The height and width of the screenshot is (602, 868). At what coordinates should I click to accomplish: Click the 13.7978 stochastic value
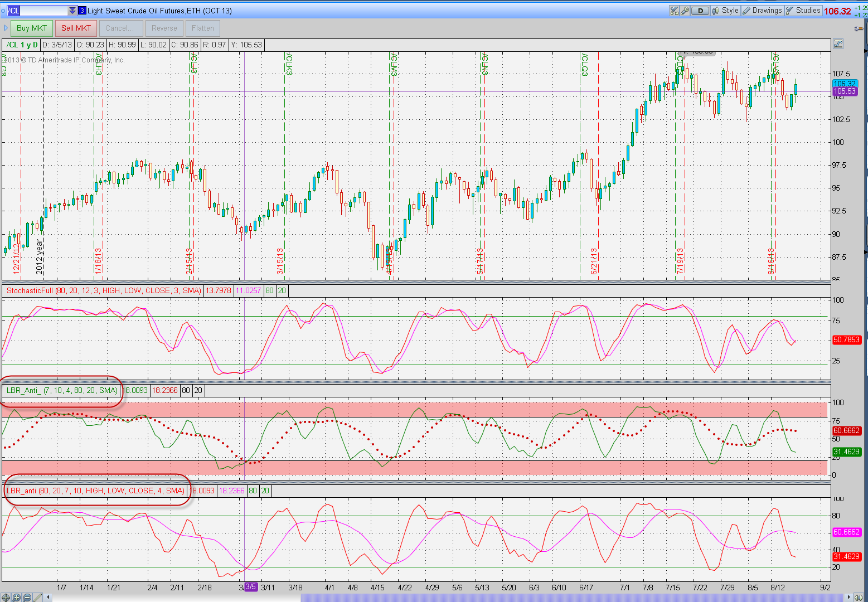coord(219,290)
